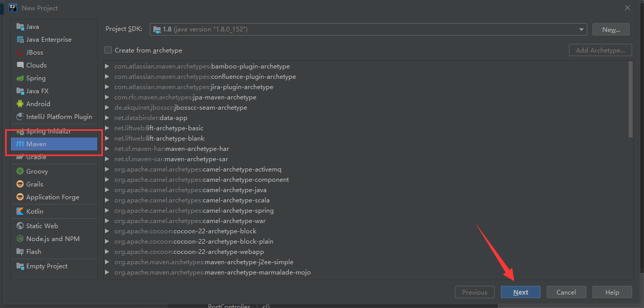Select cocoon-22-archetype-block row
The image size is (644, 308).
(365, 231)
